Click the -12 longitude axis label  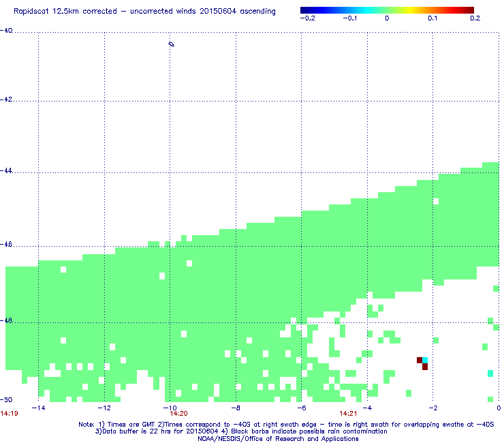point(104,408)
